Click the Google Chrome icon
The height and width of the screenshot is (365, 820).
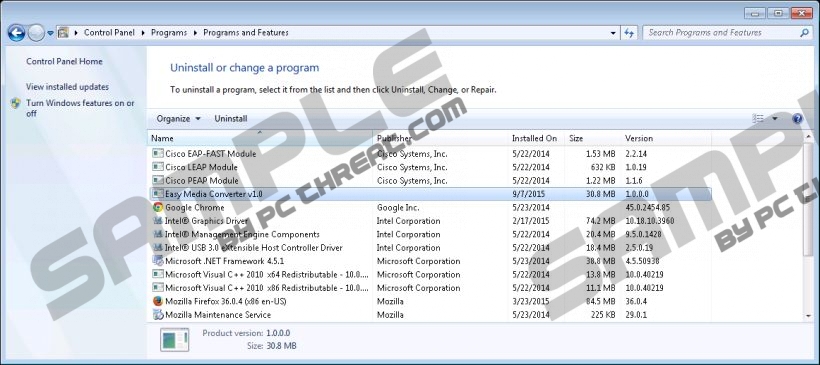(x=157, y=207)
